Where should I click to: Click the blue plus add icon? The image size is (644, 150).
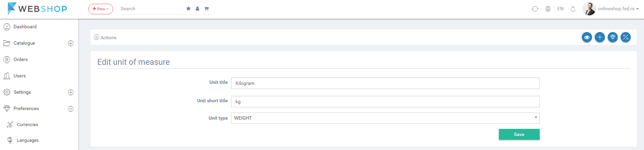tap(600, 37)
